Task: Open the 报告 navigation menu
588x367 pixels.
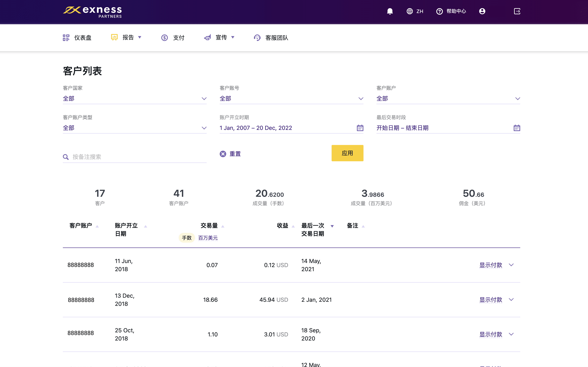Action: (x=128, y=37)
